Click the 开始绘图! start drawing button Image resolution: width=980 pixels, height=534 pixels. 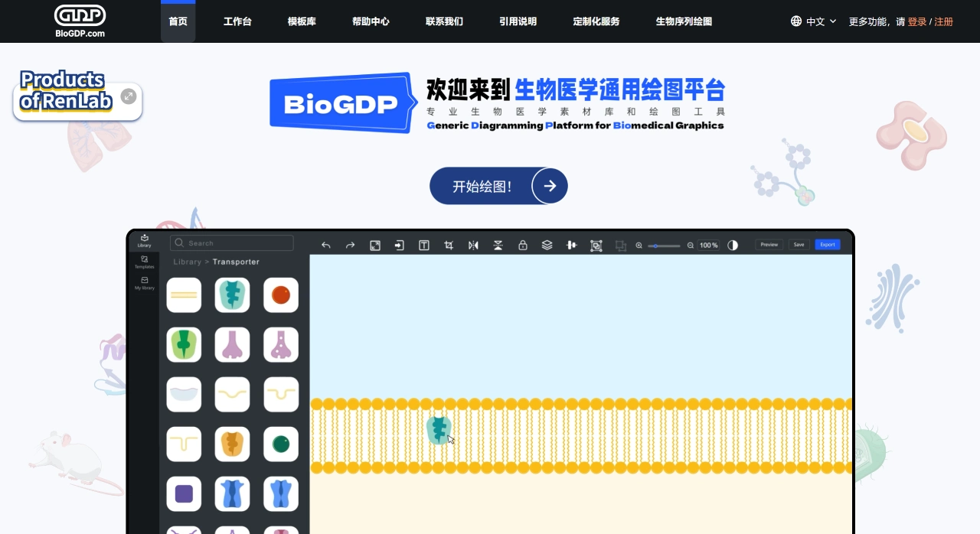click(498, 186)
